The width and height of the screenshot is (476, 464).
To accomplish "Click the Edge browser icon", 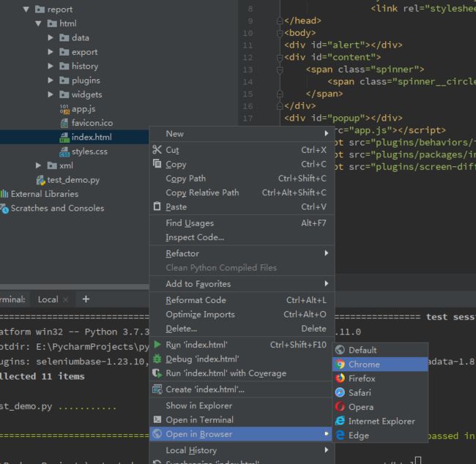I will coord(340,435).
